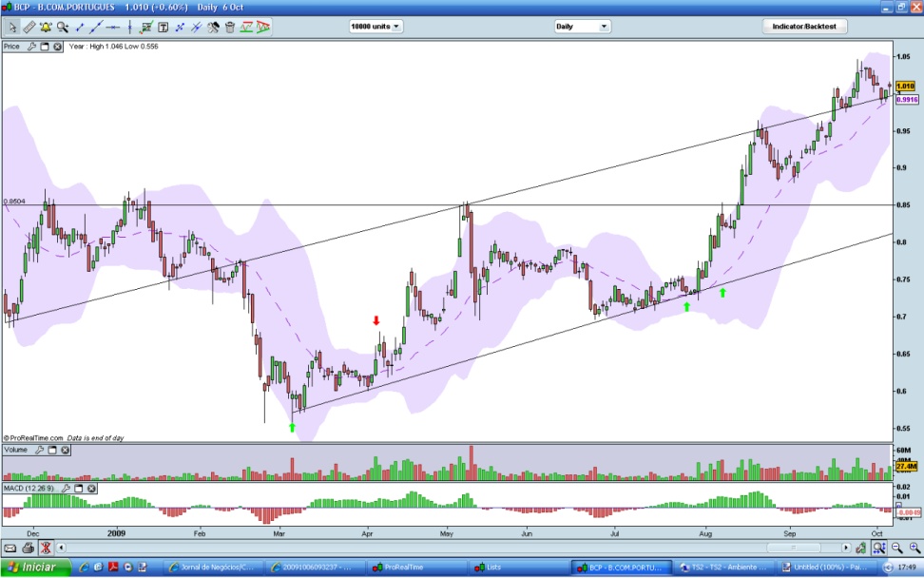Click the ProRealTime.com copyright text
Viewport: 924px width, 578px height.
[x=33, y=438]
